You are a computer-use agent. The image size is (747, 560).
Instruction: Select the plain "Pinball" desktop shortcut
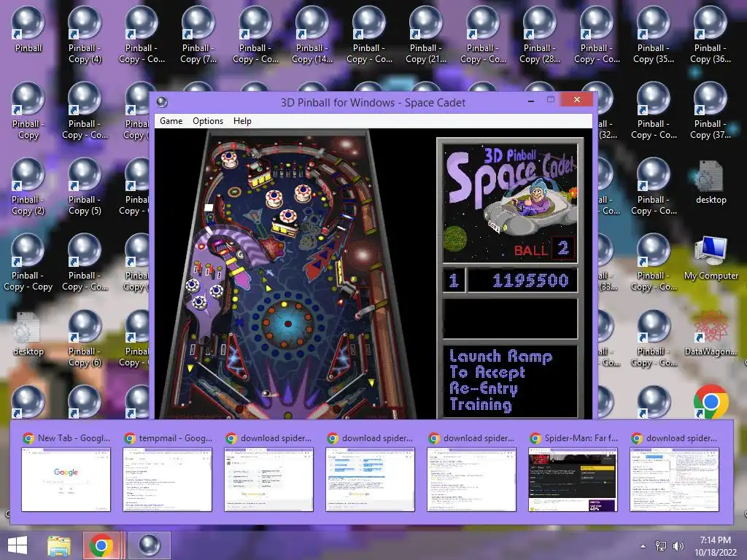28,29
